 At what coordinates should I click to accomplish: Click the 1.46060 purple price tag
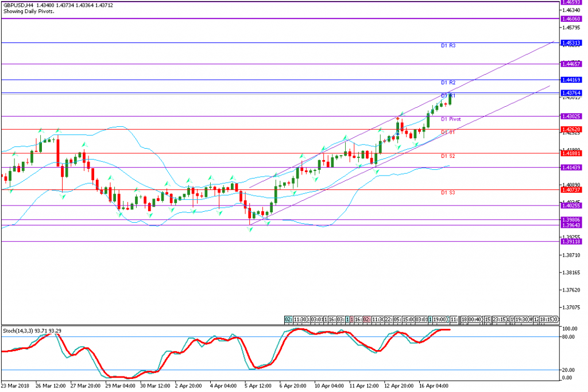(x=572, y=19)
